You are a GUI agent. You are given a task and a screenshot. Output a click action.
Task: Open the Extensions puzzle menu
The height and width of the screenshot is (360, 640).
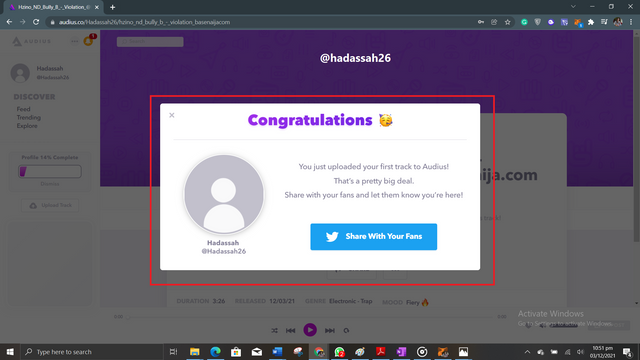[x=591, y=22]
